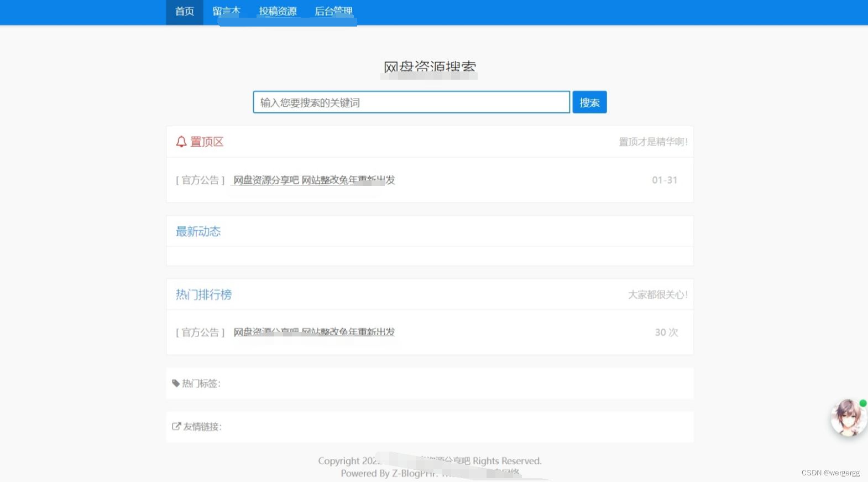
Task: Click the 最新动态 section heading
Action: pos(198,231)
